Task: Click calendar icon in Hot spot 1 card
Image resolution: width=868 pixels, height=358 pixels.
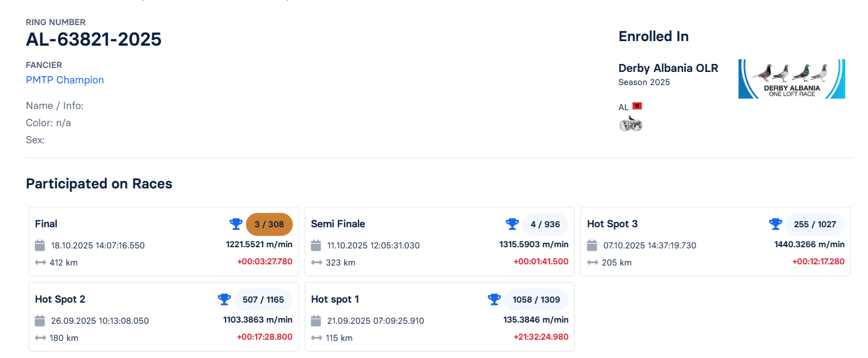Action: pos(316,321)
